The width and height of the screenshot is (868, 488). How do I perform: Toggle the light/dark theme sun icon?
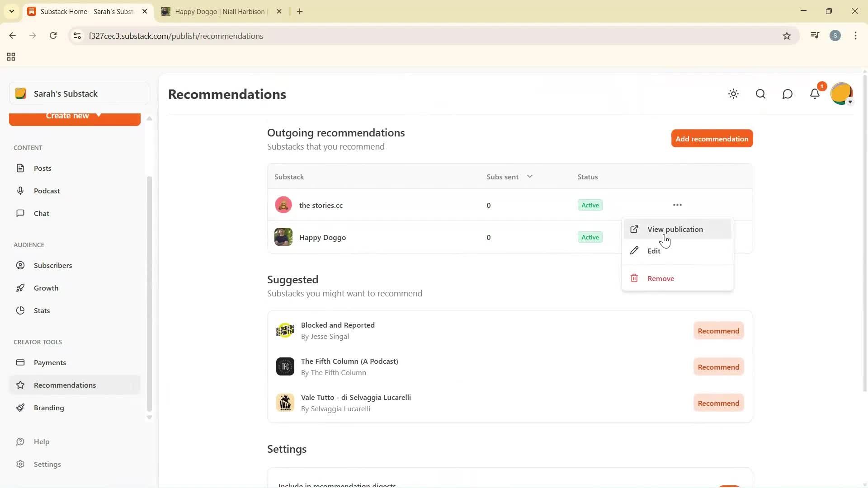(733, 94)
